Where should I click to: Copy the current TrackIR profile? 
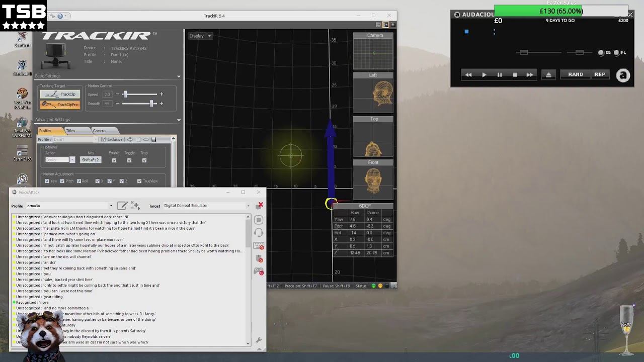tap(138, 139)
